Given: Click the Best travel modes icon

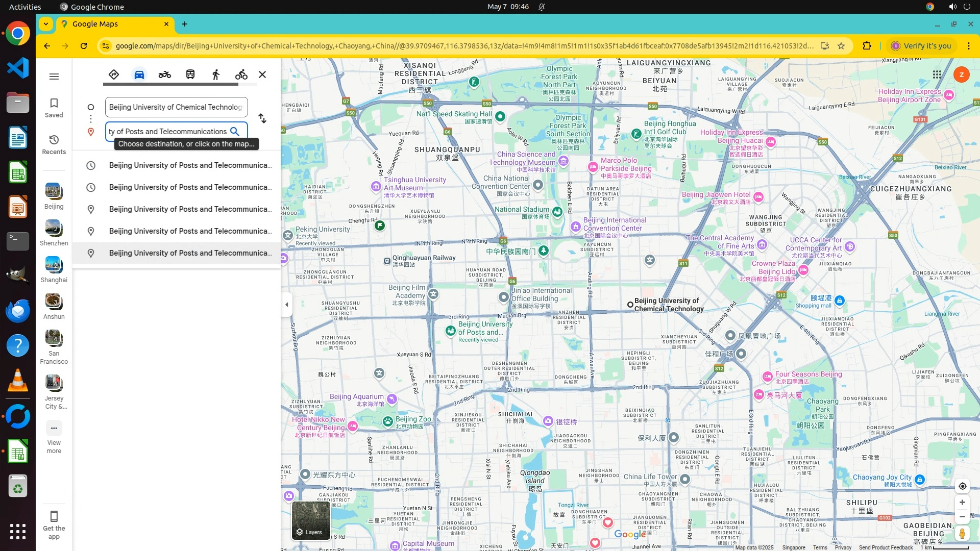Looking at the screenshot, I should click(114, 74).
